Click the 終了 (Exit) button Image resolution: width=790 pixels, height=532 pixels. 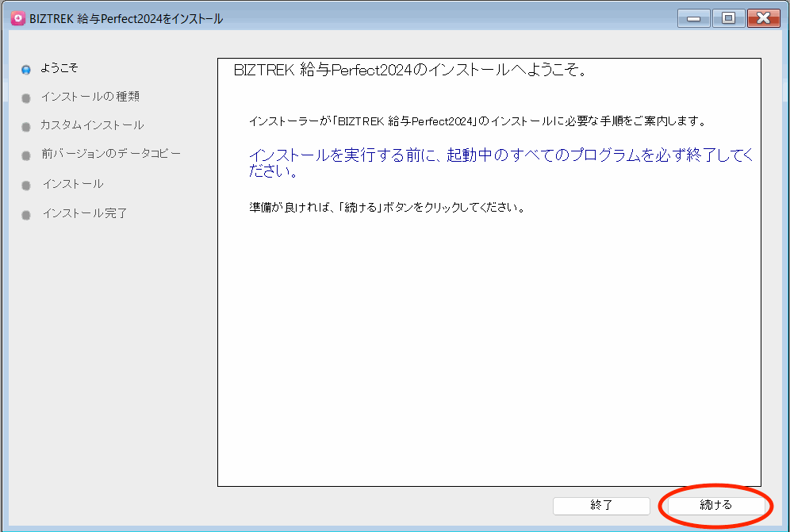(601, 505)
